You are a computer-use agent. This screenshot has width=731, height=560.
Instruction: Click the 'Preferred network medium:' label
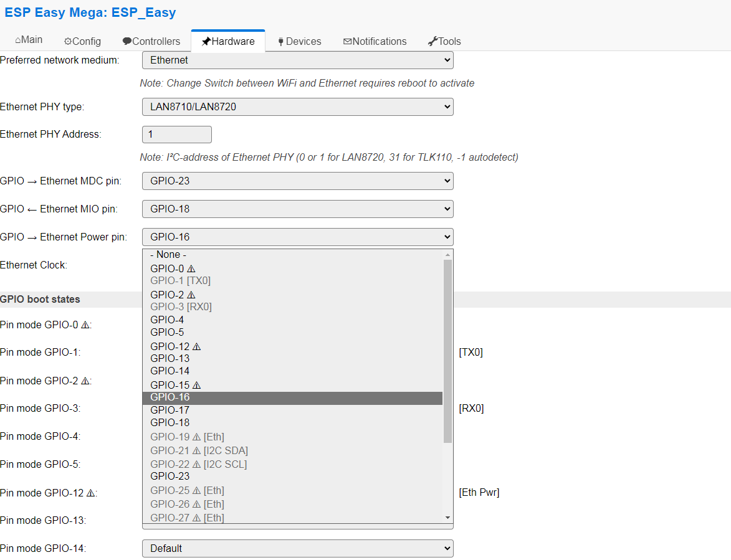pyautogui.click(x=60, y=60)
